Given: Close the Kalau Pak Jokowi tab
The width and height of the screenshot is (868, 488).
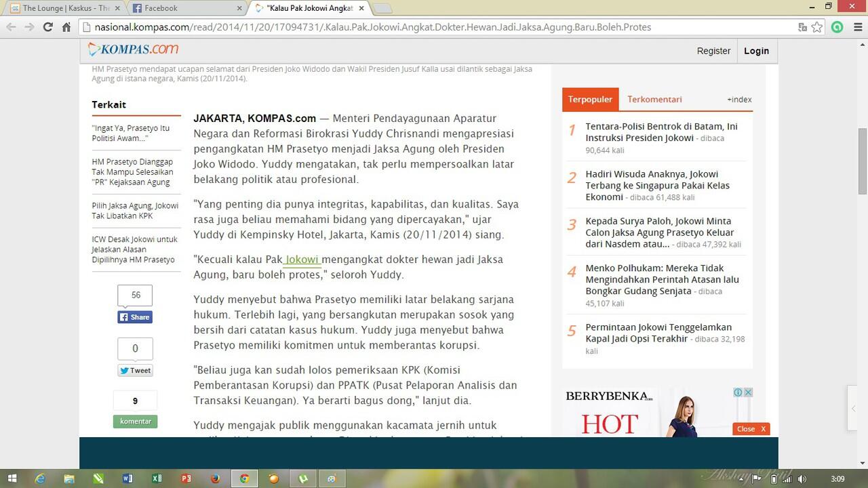Looking at the screenshot, I should pyautogui.click(x=361, y=8).
